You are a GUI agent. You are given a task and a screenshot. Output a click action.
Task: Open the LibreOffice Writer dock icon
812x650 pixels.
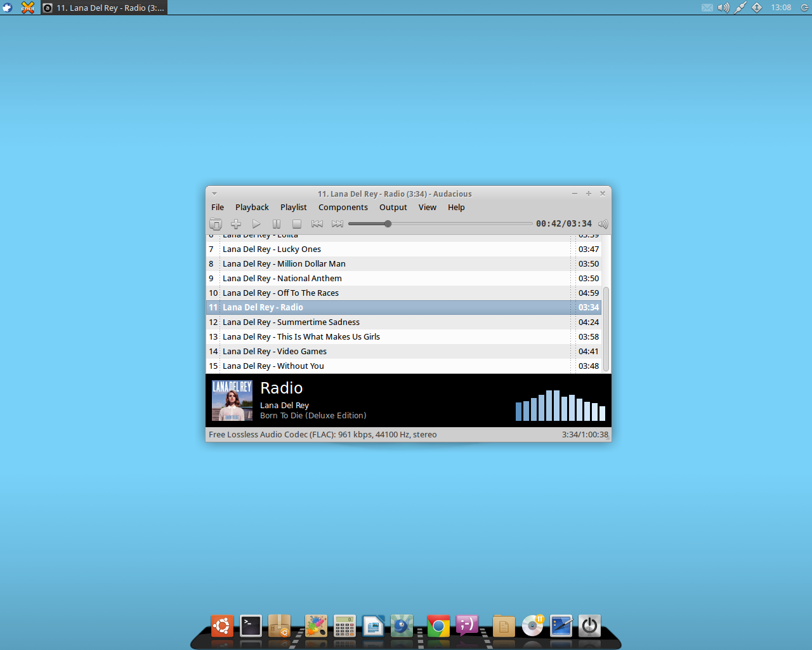tap(374, 627)
